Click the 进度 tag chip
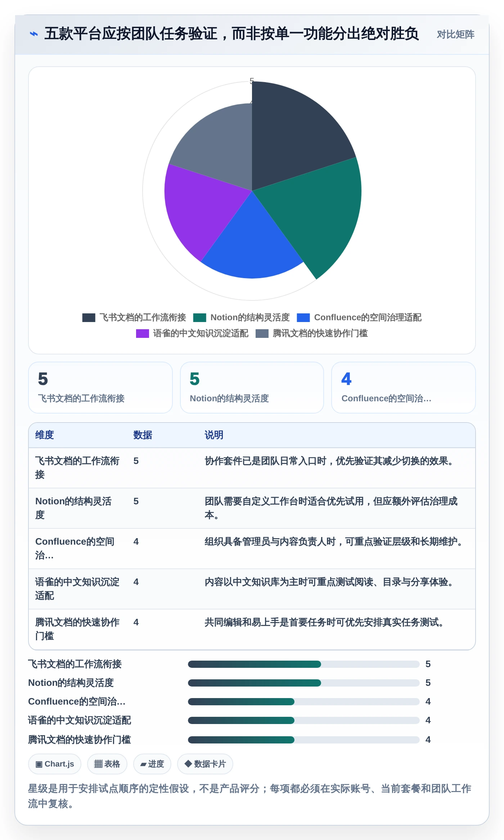Image resolution: width=504 pixels, height=840 pixels. click(x=152, y=764)
